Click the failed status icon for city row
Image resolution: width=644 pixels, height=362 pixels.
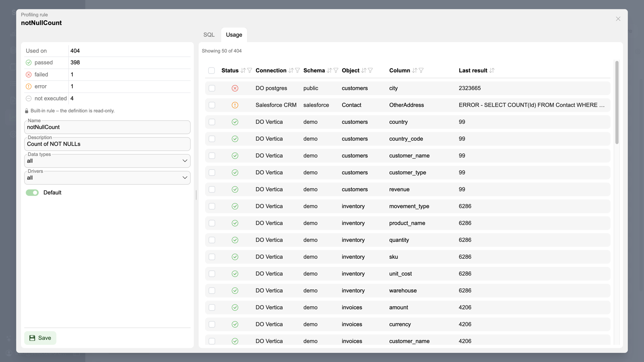coord(235,88)
